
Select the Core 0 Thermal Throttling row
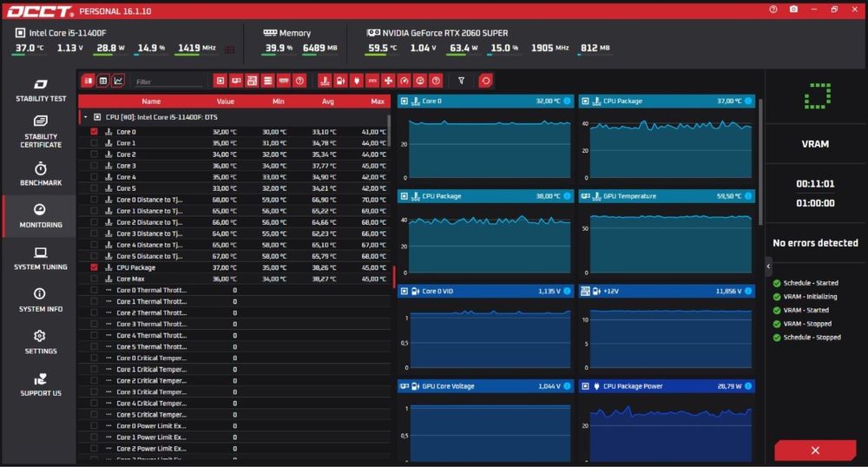(233, 290)
